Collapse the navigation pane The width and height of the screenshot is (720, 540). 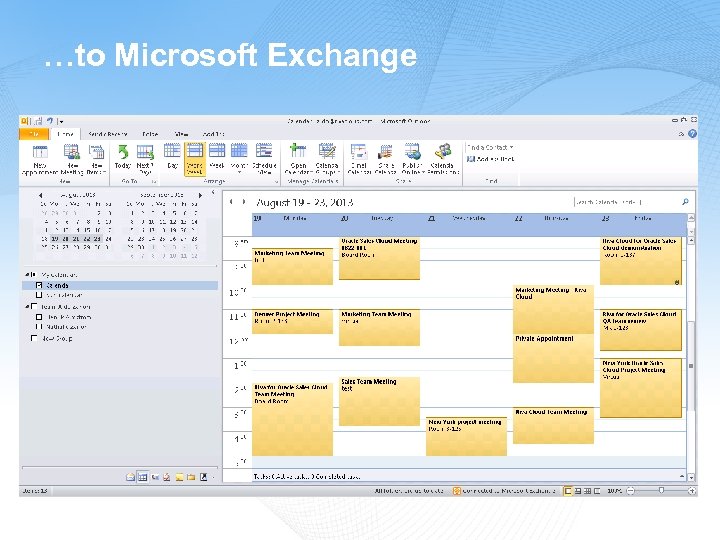point(213,193)
